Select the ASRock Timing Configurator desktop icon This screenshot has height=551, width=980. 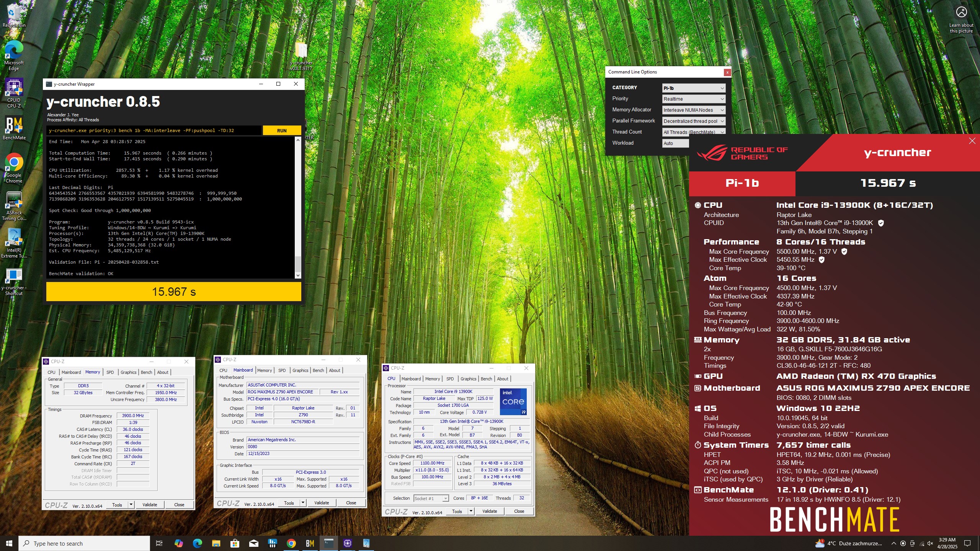tap(14, 206)
